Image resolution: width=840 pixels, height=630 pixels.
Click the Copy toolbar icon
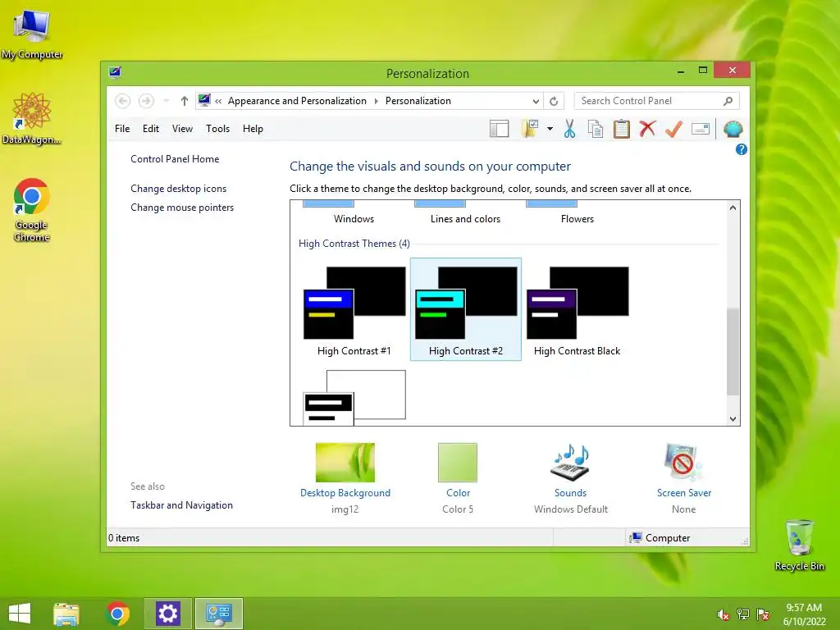tap(596, 129)
